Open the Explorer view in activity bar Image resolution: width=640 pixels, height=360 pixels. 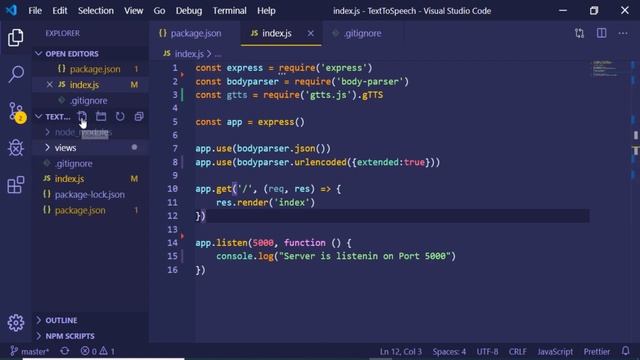(16, 38)
